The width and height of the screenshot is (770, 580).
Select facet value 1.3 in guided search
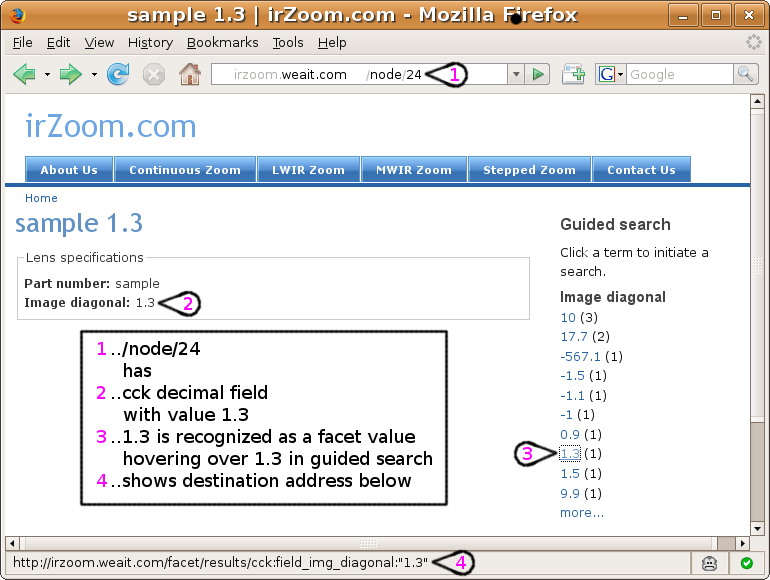pos(570,454)
